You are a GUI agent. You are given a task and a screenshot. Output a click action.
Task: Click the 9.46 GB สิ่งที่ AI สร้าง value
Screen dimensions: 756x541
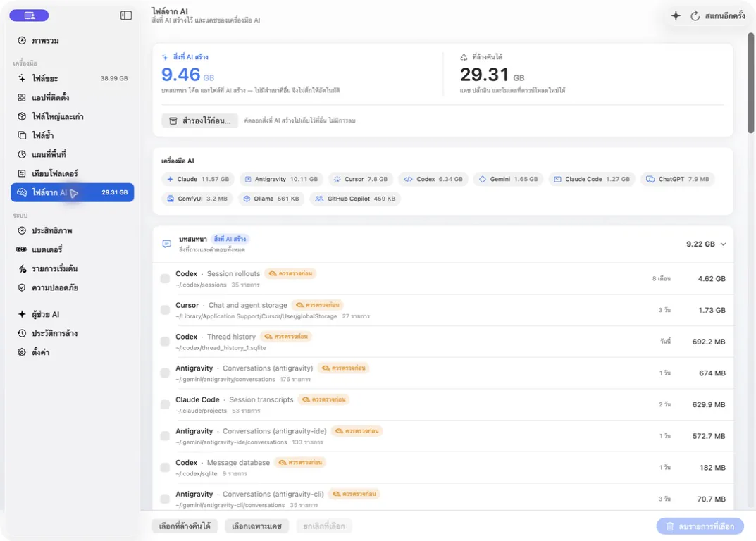pyautogui.click(x=187, y=75)
